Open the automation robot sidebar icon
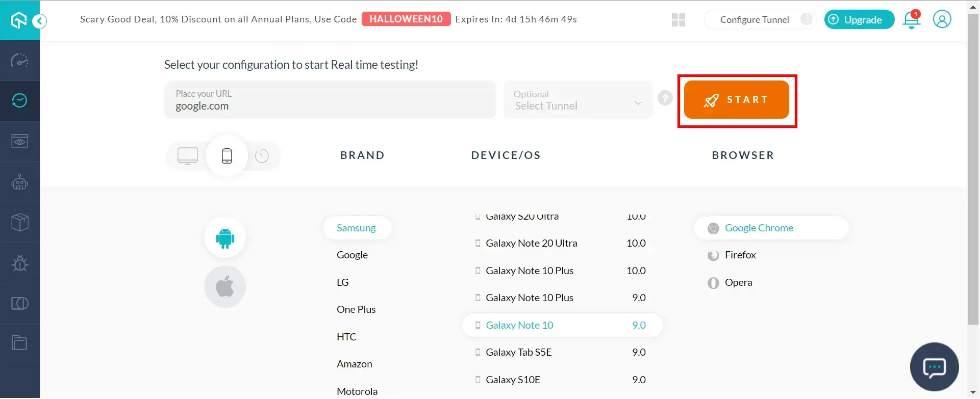Image resolution: width=980 pixels, height=399 pixels. [x=20, y=182]
